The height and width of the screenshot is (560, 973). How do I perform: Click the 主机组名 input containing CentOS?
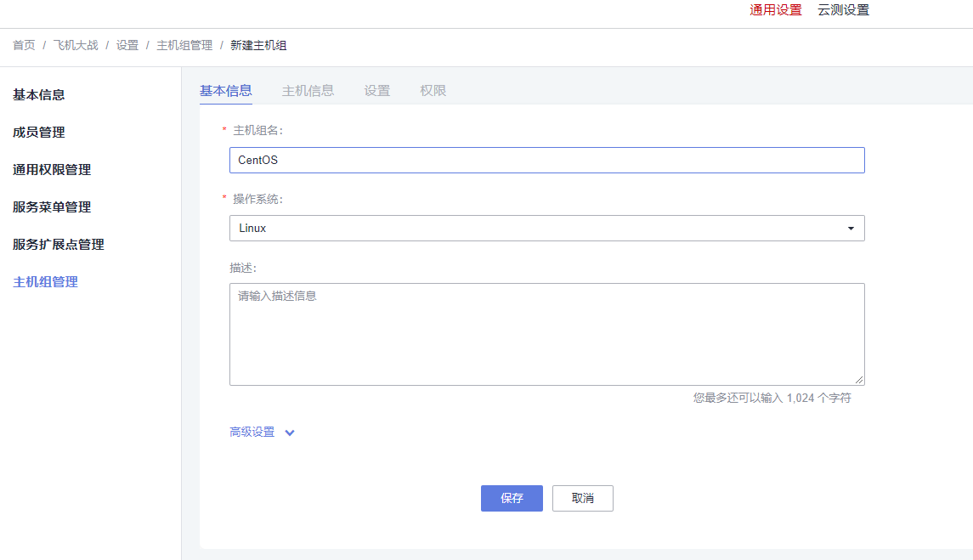pyautogui.click(x=546, y=160)
